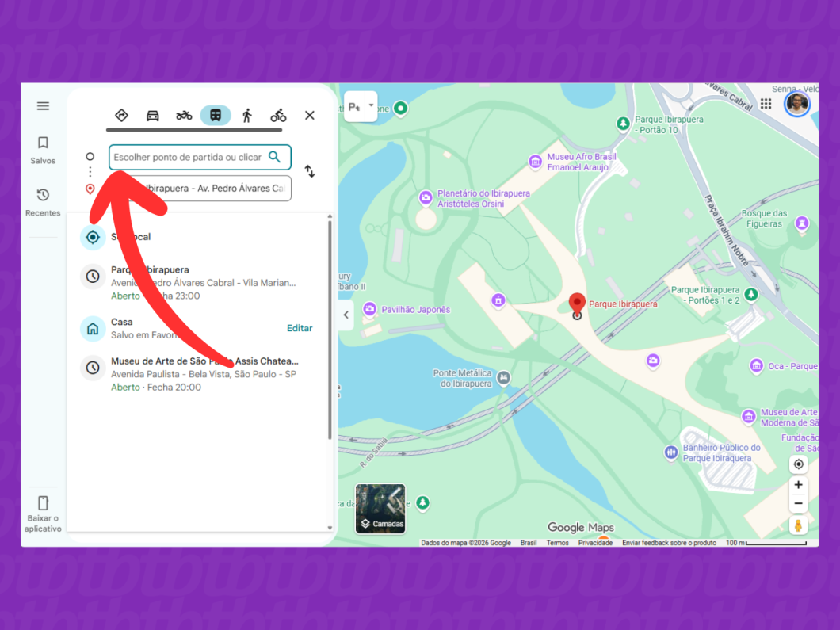This screenshot has height=630, width=840.
Task: Open Camadas layers thumbnail
Action: pyautogui.click(x=380, y=509)
